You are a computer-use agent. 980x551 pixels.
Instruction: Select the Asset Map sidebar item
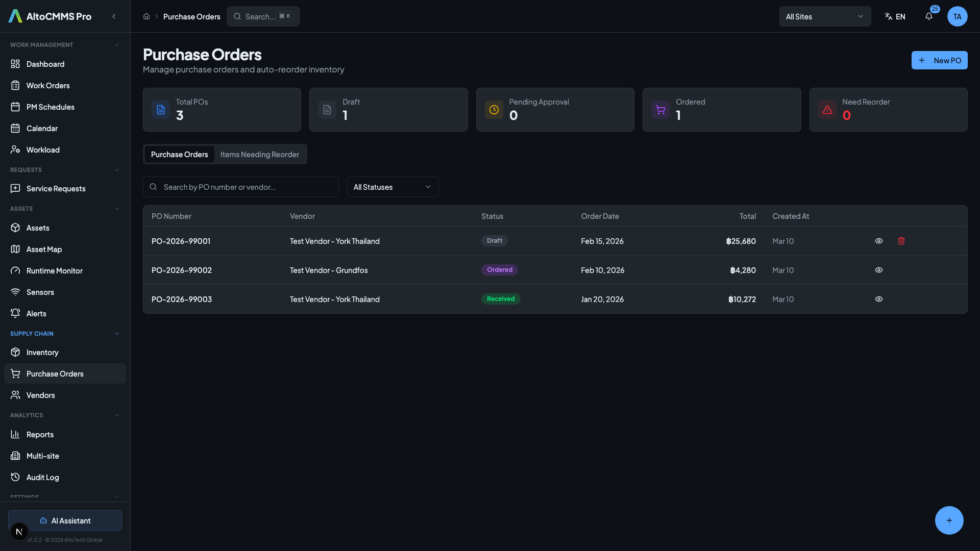(44, 249)
